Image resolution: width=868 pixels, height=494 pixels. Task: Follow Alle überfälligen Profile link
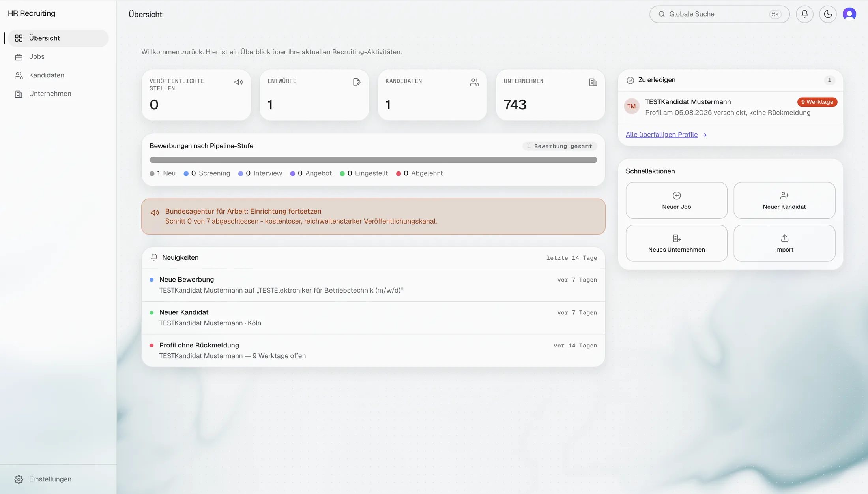(x=666, y=135)
